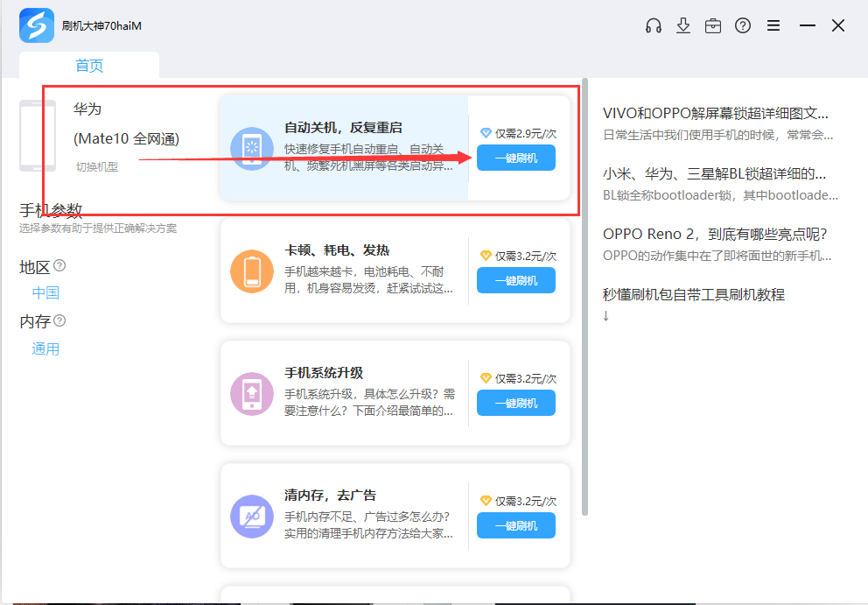Click the app logo icon
This screenshot has width=868, height=605.
(37, 25)
